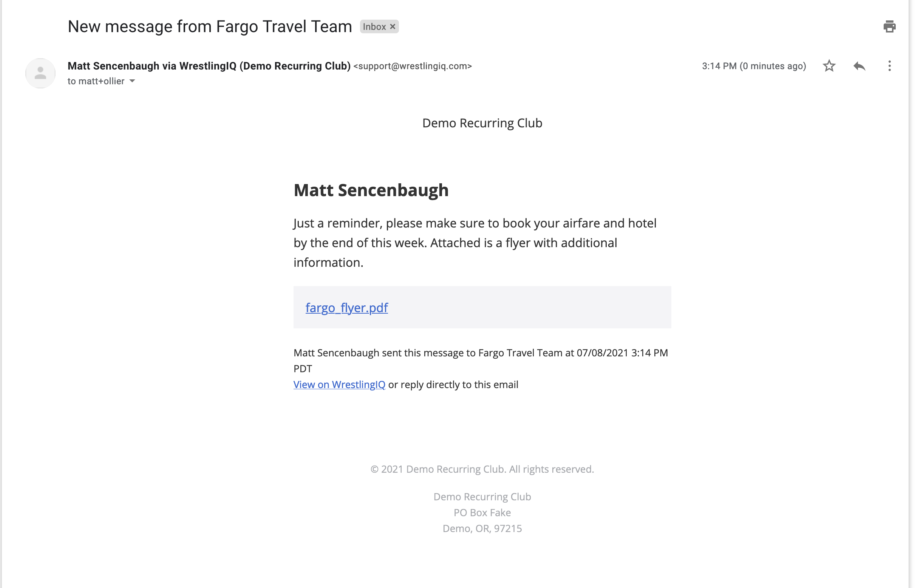
Task: Open the fargo_flyer.pdf attachment link
Action: click(x=346, y=307)
